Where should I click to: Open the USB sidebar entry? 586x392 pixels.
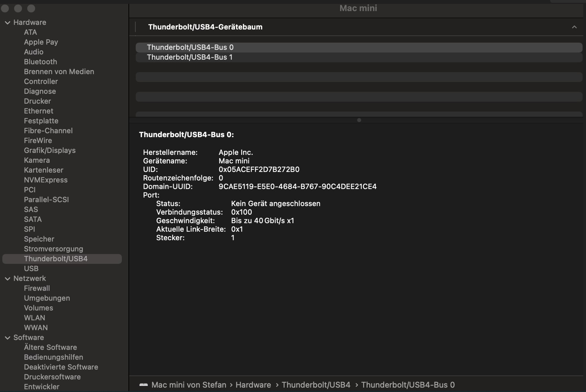point(31,268)
